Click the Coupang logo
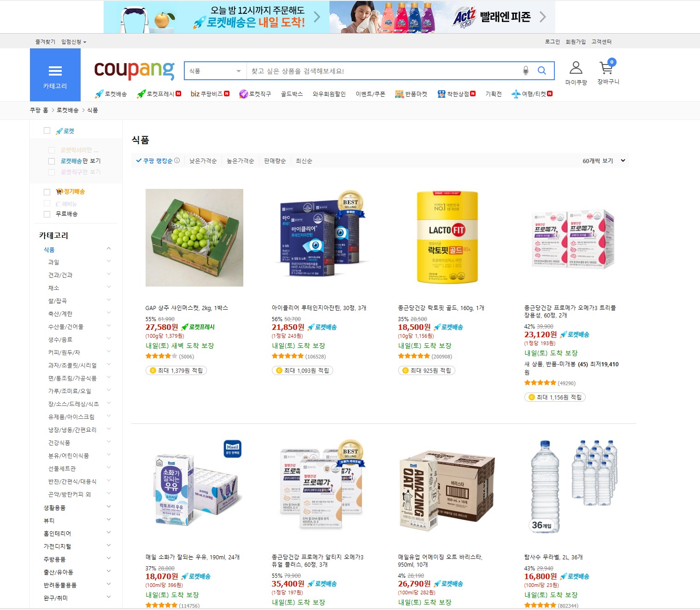 134,70
